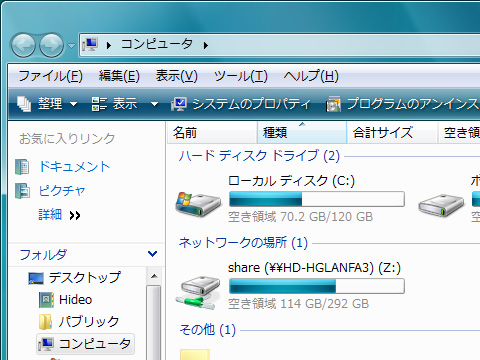480x360 pixels.
Task: Select the share network drive (Z:) icon
Action: 199,292
